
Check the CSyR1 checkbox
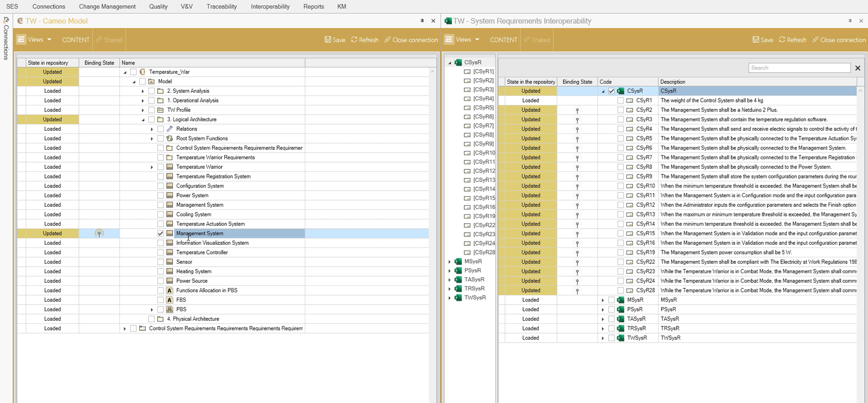pyautogui.click(x=620, y=100)
